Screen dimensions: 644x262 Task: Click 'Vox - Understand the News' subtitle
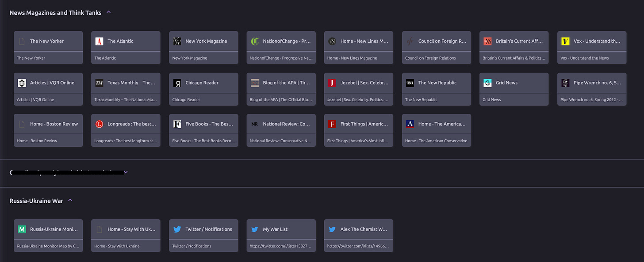coord(585,58)
